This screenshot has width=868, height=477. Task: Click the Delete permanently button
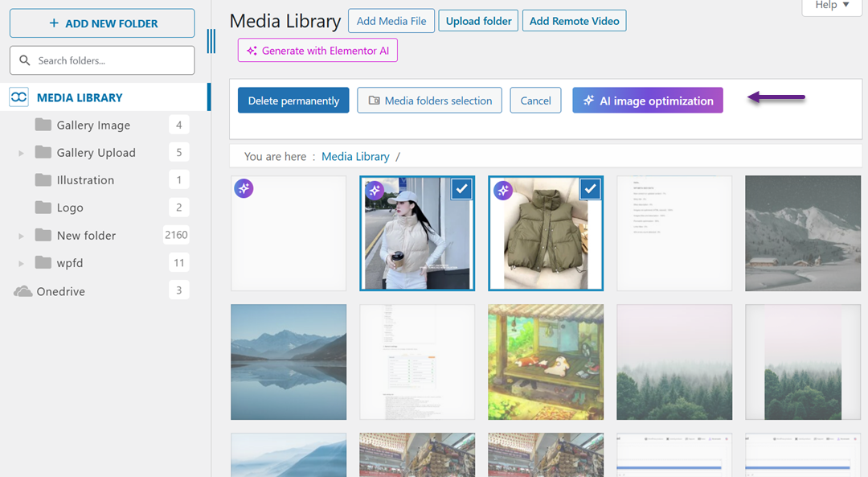(x=293, y=100)
